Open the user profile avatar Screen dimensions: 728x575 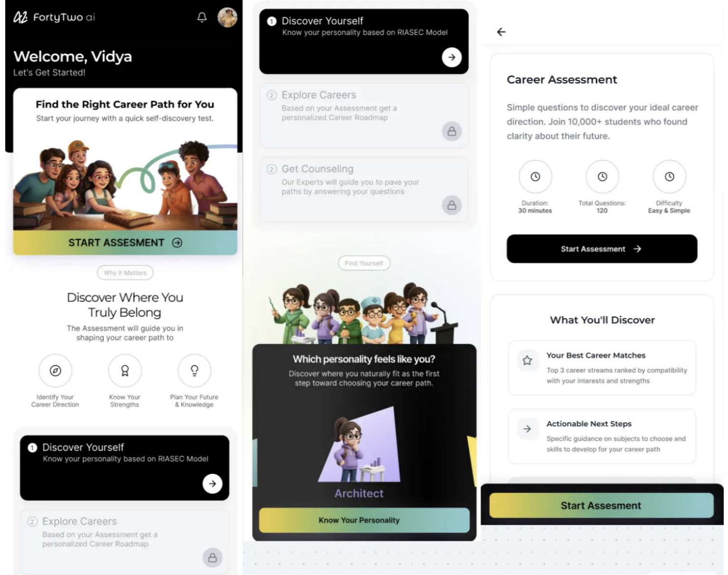pos(227,18)
